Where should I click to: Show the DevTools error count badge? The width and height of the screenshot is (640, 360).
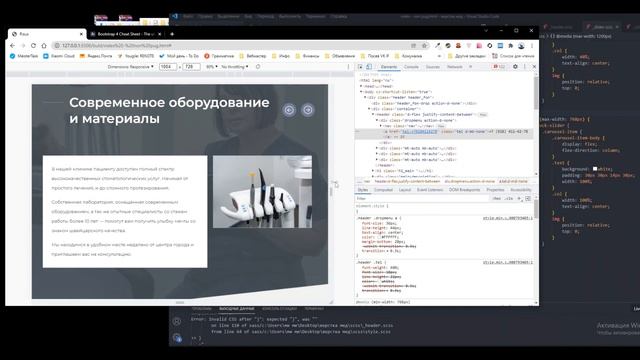coord(499,67)
